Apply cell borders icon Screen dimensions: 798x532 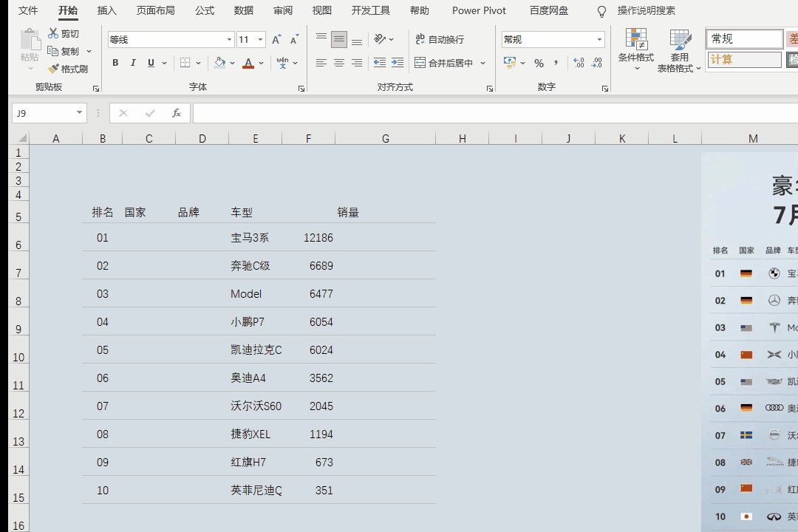(185, 63)
